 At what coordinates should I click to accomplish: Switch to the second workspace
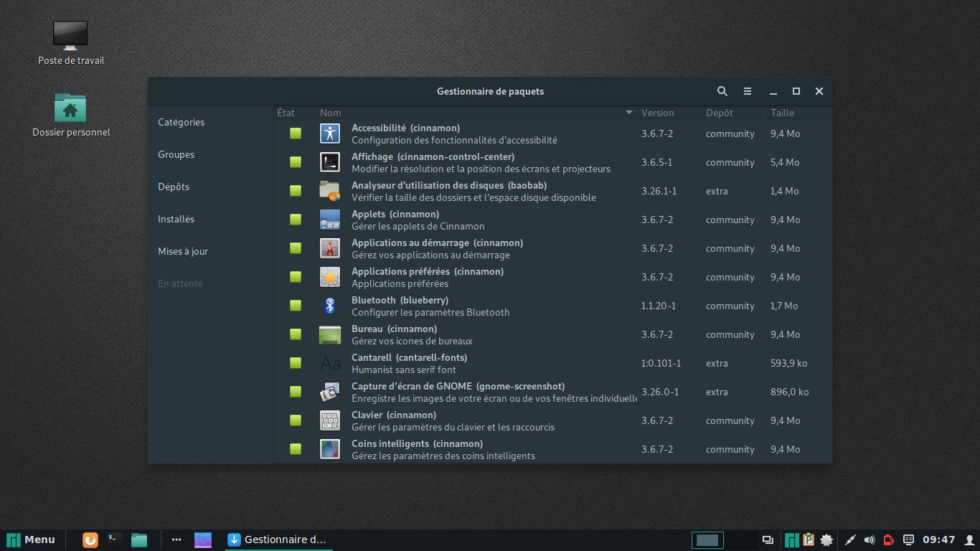(x=740, y=540)
